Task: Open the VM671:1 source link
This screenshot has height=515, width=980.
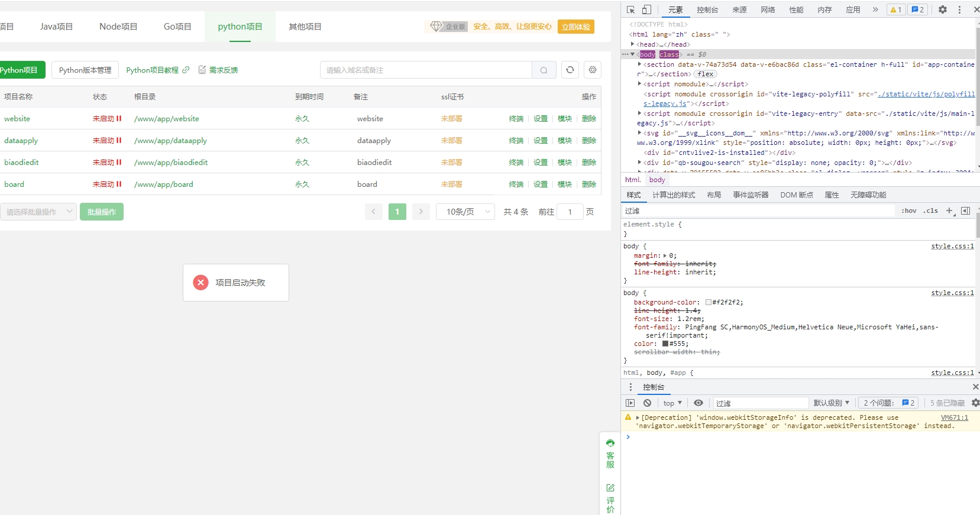Action: click(955, 417)
